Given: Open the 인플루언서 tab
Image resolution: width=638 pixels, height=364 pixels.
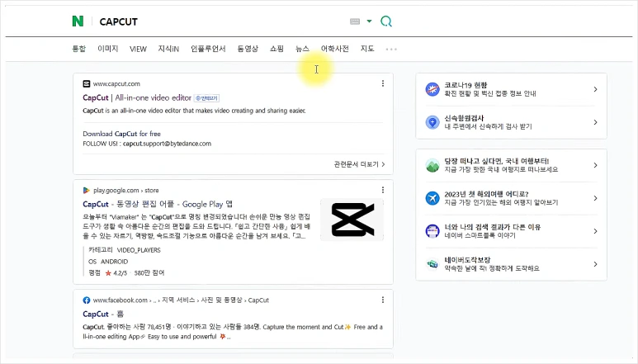Looking at the screenshot, I should pos(208,49).
